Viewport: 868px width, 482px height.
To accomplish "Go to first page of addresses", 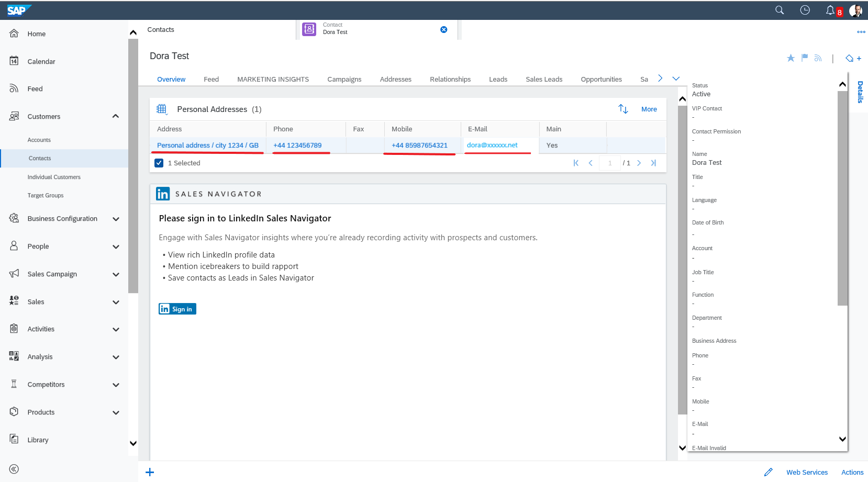I will [x=576, y=163].
